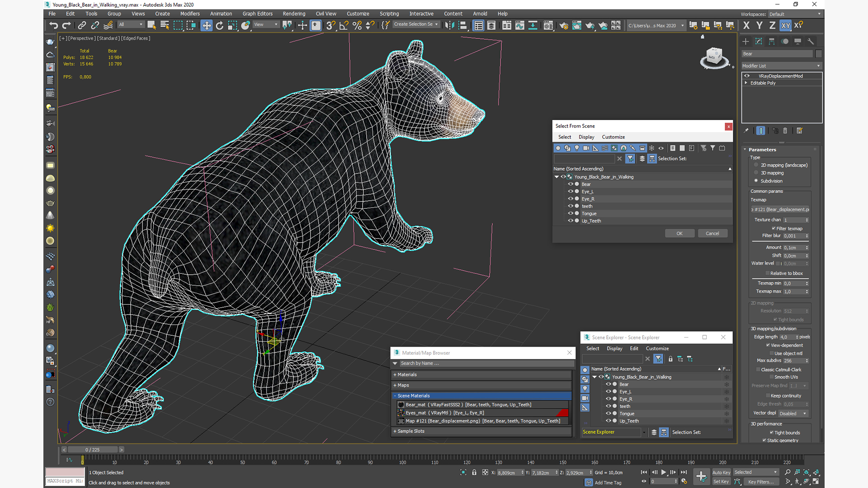
Task: Activate Select and Scale tool
Action: 232,25
